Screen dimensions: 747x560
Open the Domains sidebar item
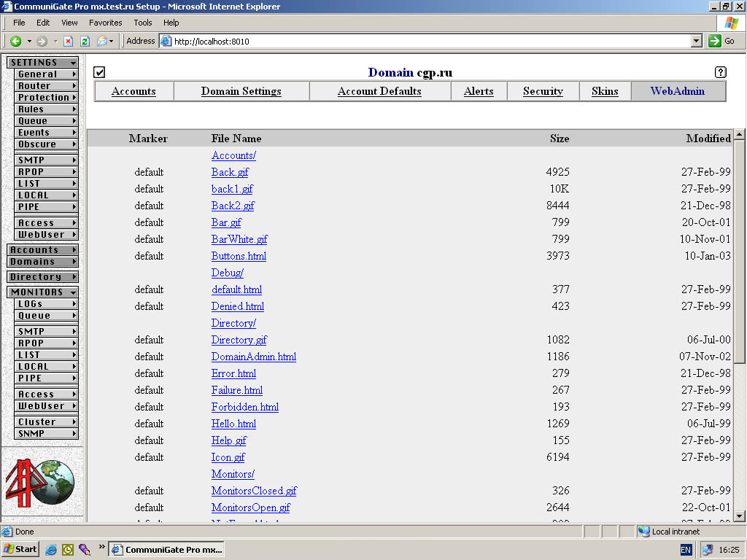click(x=43, y=262)
